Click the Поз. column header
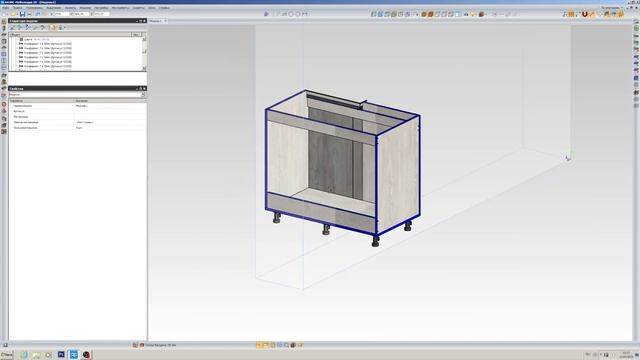 tap(136, 35)
